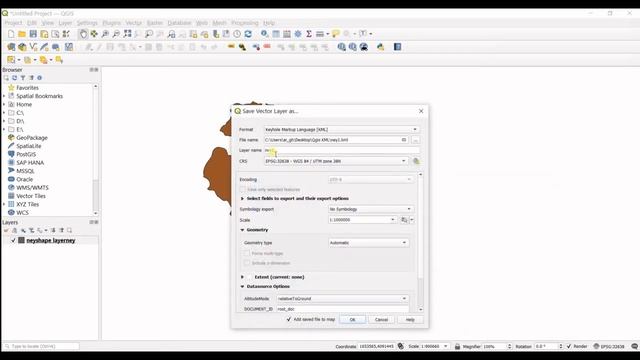Clear the file name field with its clear icon
This screenshot has height=360, width=640.
pos(404,140)
